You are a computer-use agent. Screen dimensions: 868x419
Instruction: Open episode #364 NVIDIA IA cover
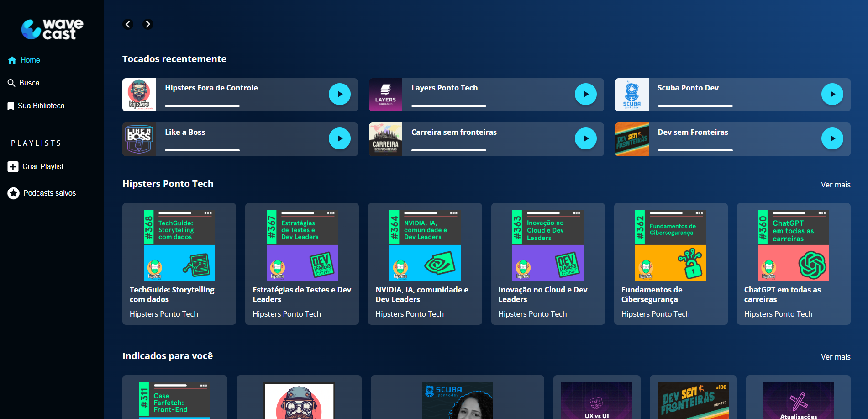(x=425, y=246)
